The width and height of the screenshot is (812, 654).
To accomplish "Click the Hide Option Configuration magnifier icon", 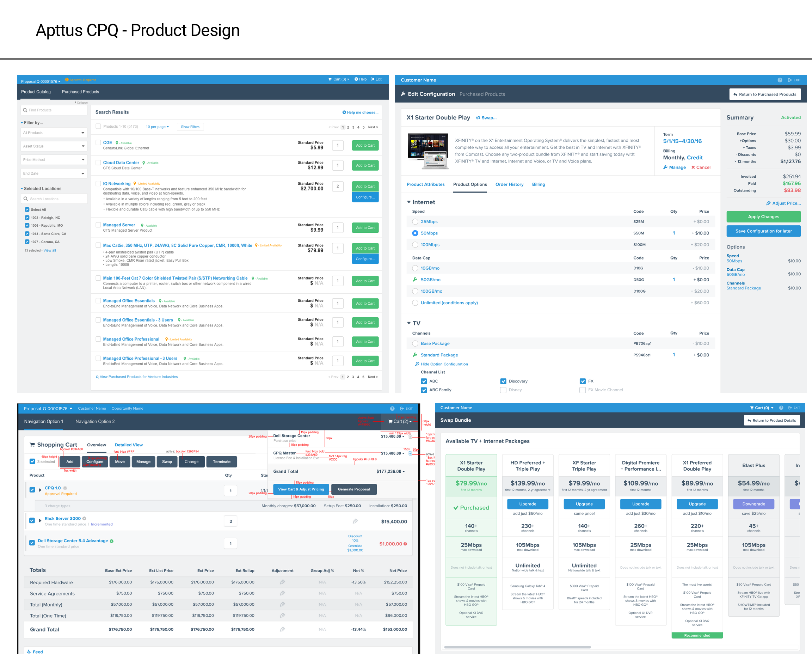I will tap(417, 364).
